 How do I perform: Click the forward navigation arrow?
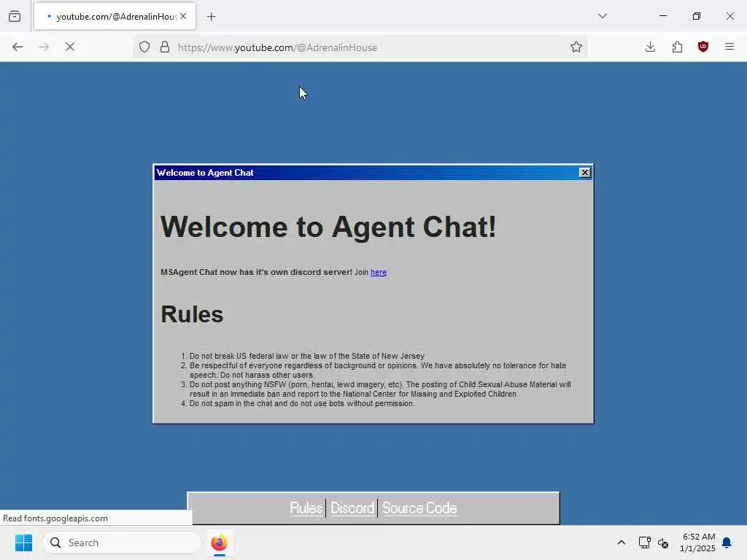(x=44, y=47)
